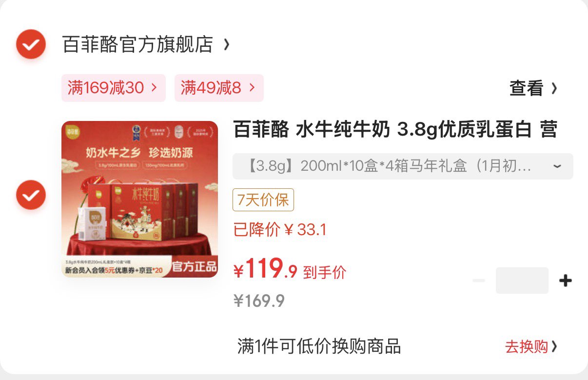Increase quantity with the plus icon
The width and height of the screenshot is (588, 380).
565,280
